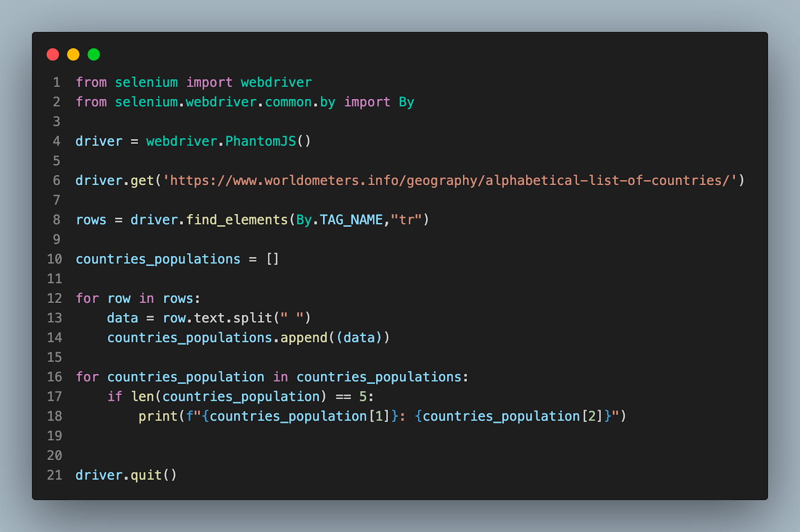
Task: Click the yellow traffic light icon
Action: (x=73, y=54)
